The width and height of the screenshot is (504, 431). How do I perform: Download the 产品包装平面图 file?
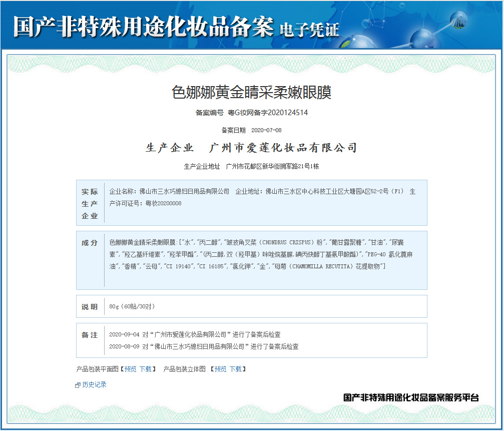click(145, 369)
